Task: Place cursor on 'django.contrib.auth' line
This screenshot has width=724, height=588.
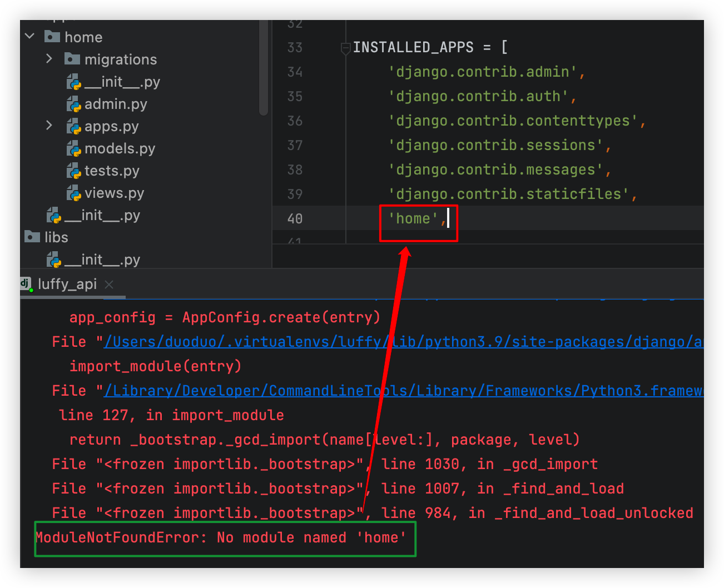Action: tap(482, 97)
